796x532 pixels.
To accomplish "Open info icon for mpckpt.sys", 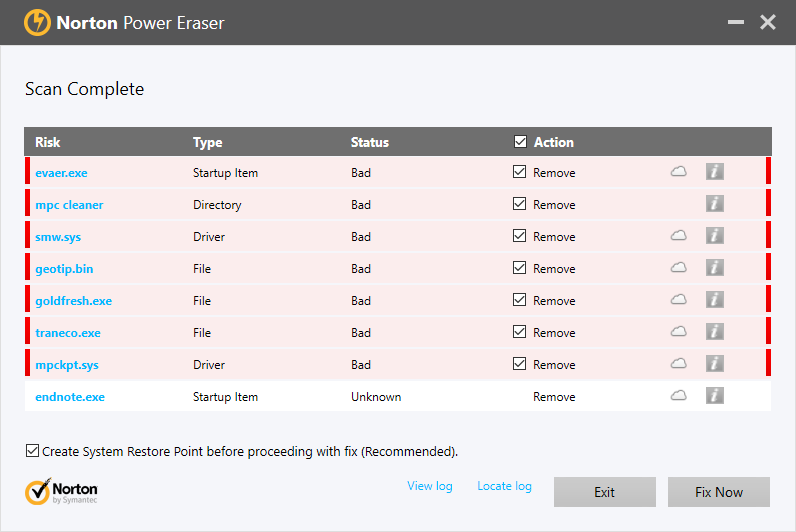I will [x=715, y=364].
